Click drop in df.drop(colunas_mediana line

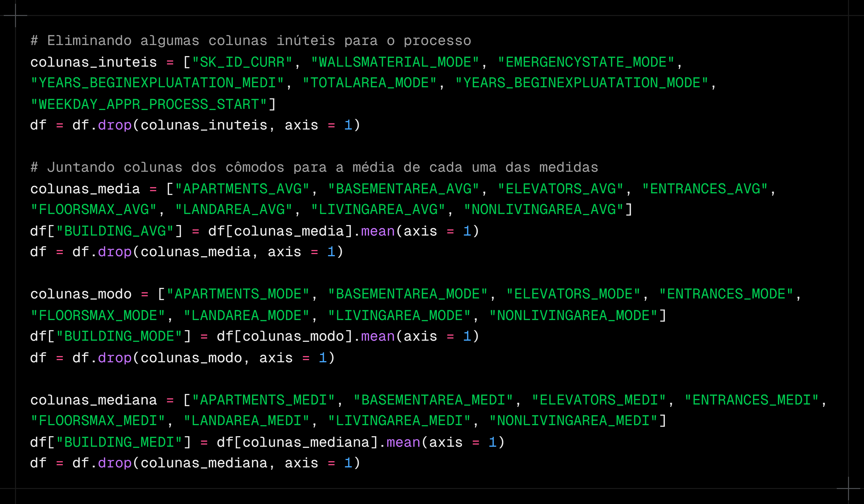(x=115, y=463)
